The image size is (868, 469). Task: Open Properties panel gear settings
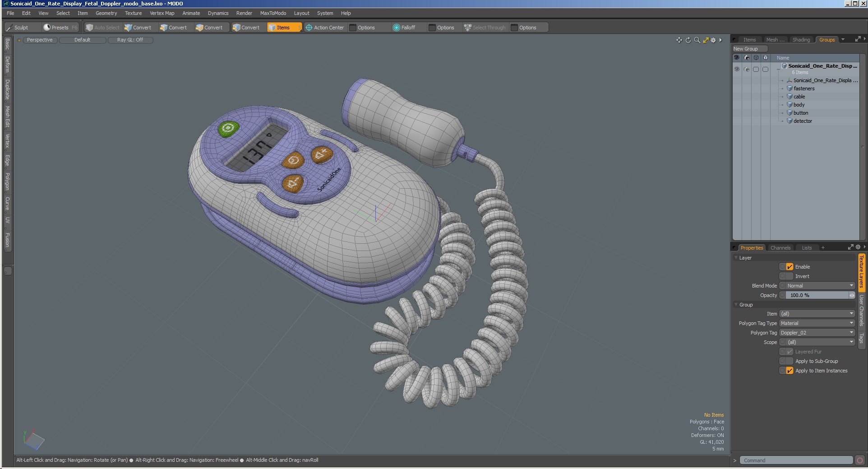click(x=858, y=247)
